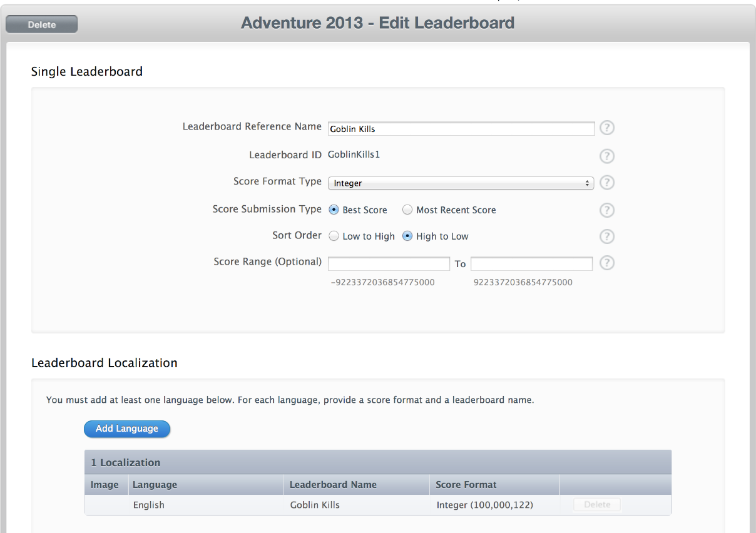Click the Leaderboard Reference Name field
Screen dimensions: 756x533
[461, 129]
